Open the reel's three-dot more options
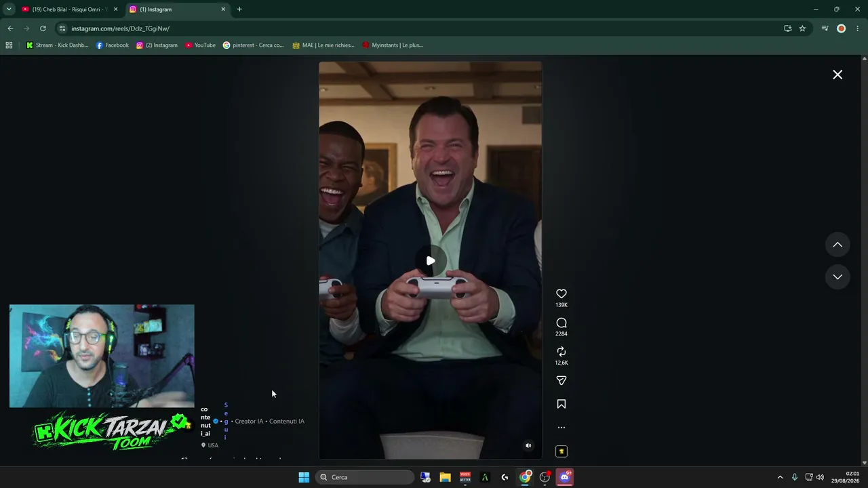868x488 pixels. point(561,428)
